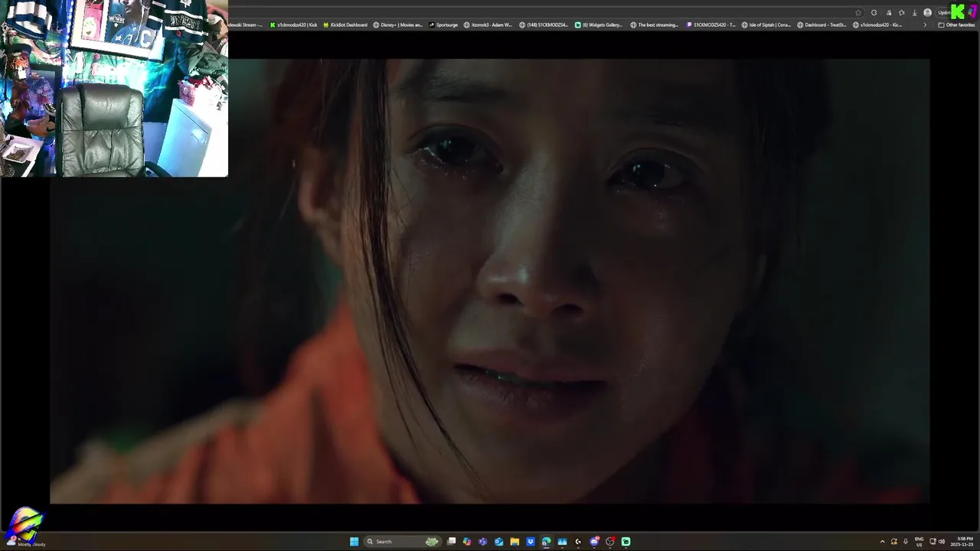Open the volume speaker tray icon
This screenshot has width=980, height=551.
(x=942, y=542)
